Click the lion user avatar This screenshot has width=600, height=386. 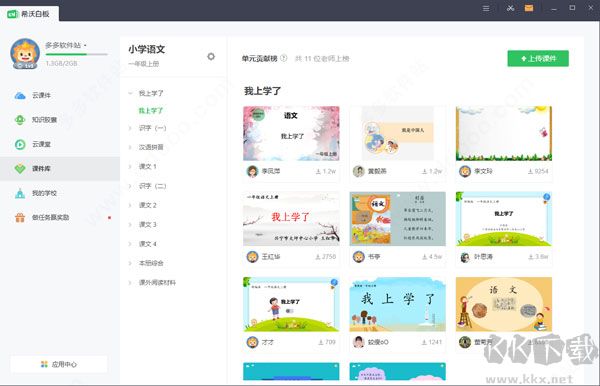(25, 54)
